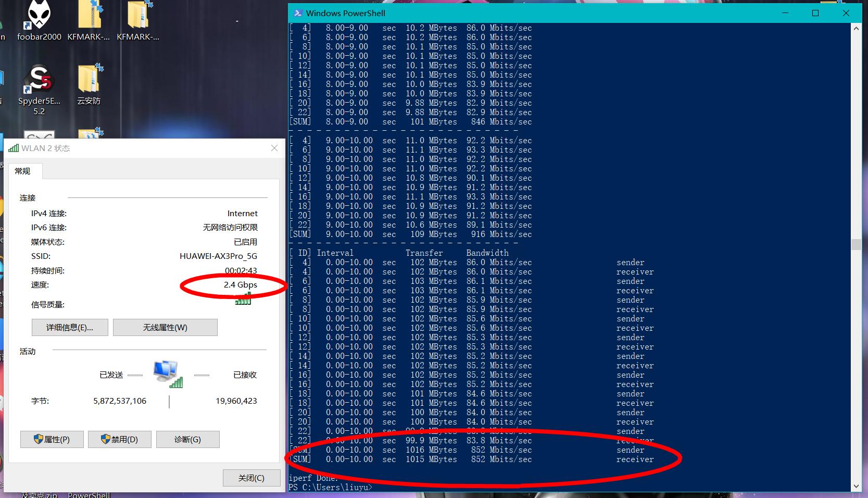Click the WLAN icon beside dialog title

pyautogui.click(x=13, y=148)
